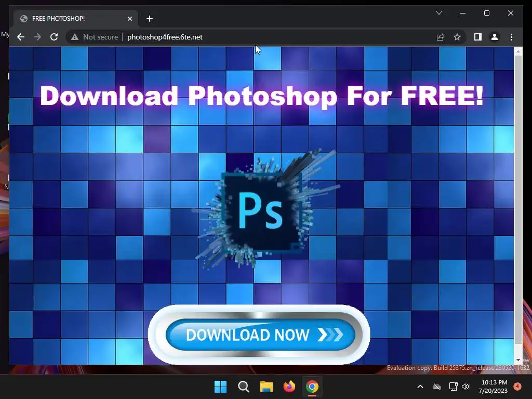Viewport: 532px width, 399px height.
Task: Open Chrome's three-dot menu
Action: coord(511,37)
